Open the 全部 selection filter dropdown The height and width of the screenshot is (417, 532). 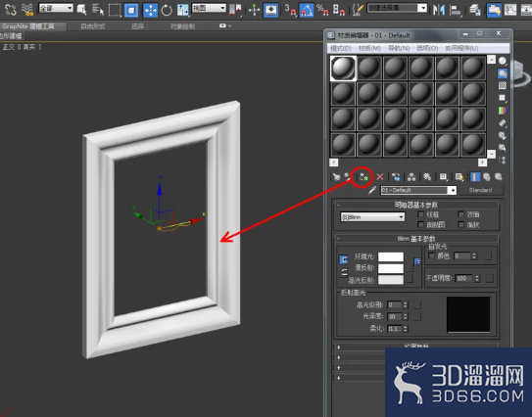click(x=56, y=8)
